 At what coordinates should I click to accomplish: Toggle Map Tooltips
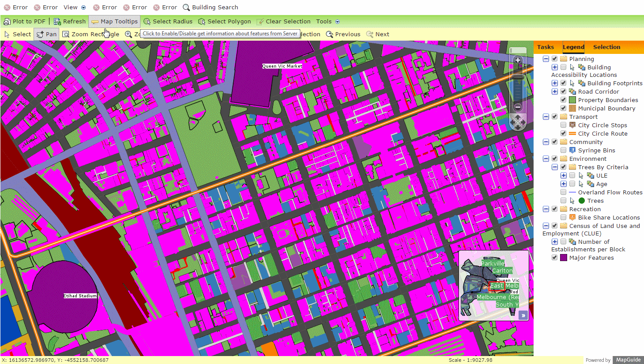[114, 21]
